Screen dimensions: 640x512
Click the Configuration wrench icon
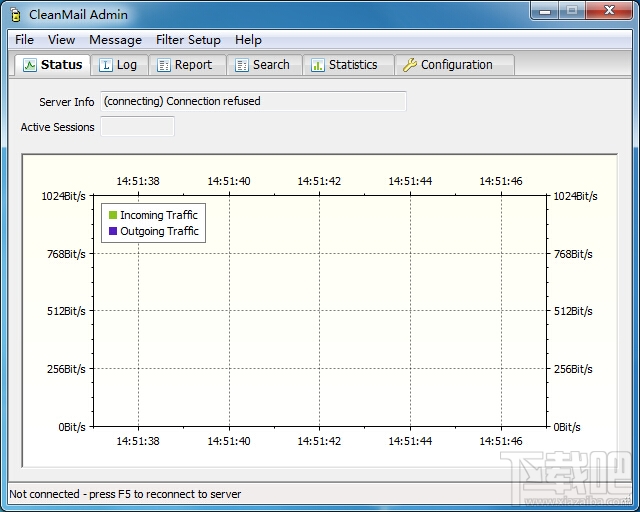(409, 65)
